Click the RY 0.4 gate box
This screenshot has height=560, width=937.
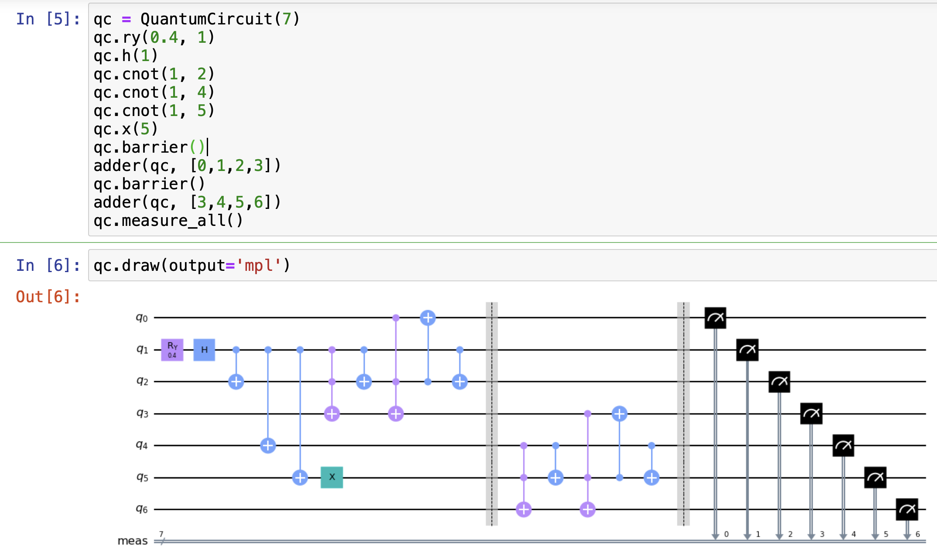coord(172,350)
